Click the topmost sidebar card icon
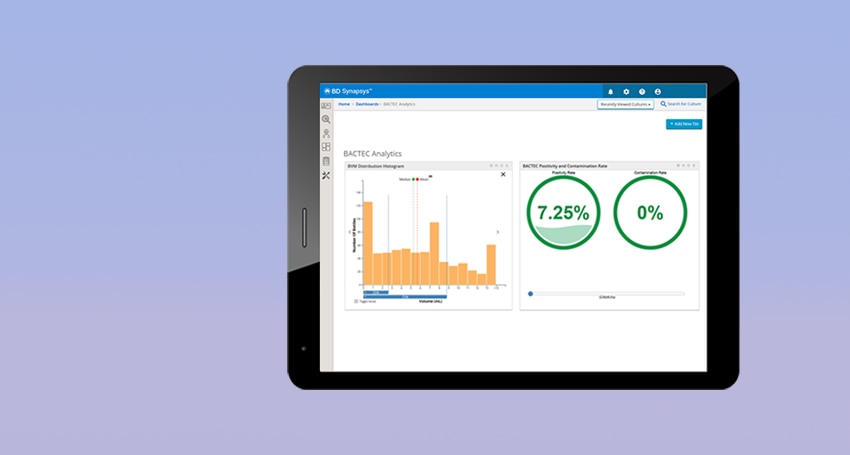 (326, 106)
